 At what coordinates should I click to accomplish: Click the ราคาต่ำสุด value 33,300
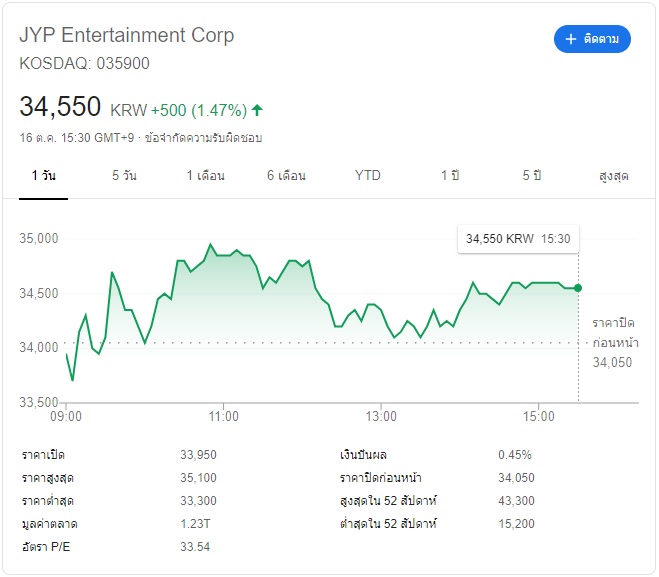[198, 501]
